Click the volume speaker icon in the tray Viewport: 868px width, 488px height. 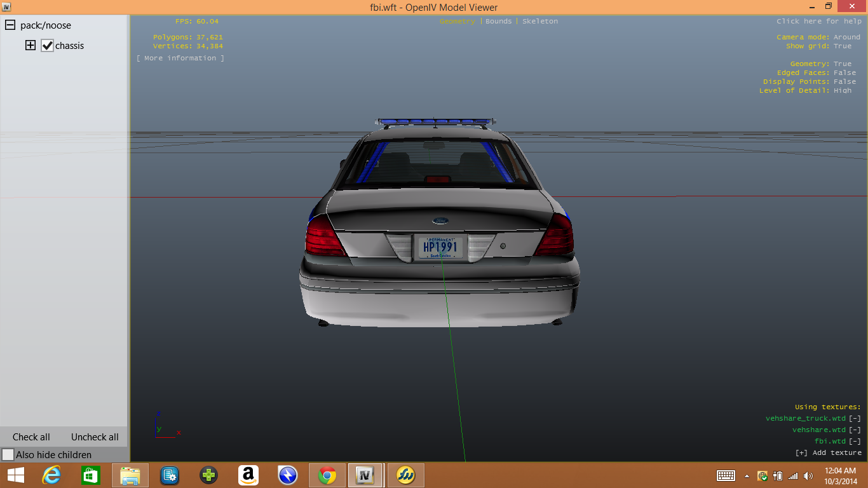pyautogui.click(x=808, y=476)
